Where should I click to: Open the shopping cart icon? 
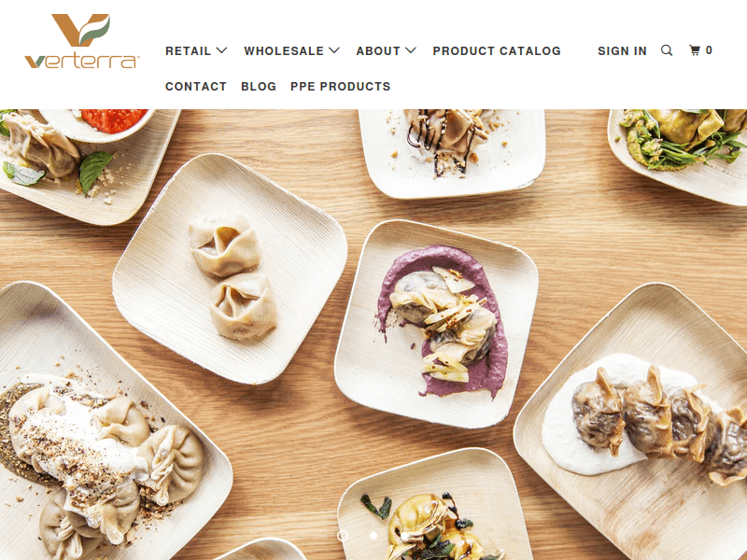coord(695,50)
